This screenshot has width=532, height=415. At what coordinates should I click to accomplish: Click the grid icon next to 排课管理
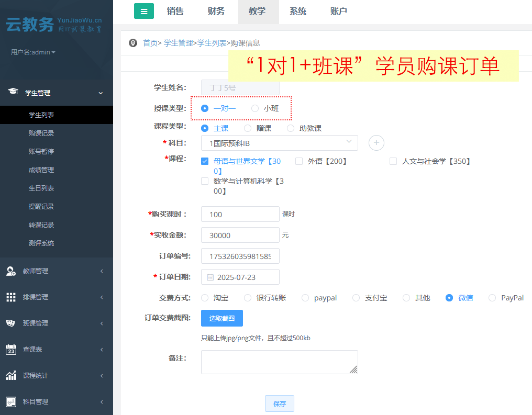click(x=11, y=297)
